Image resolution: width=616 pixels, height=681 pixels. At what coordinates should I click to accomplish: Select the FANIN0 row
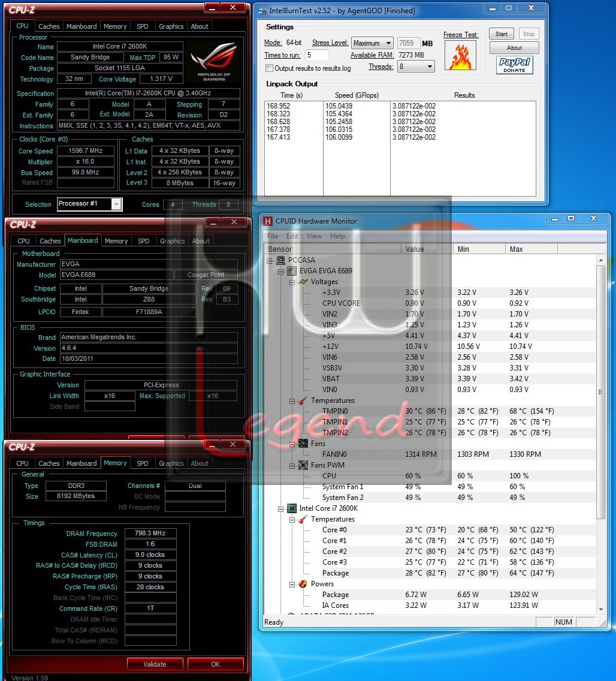(x=430, y=454)
